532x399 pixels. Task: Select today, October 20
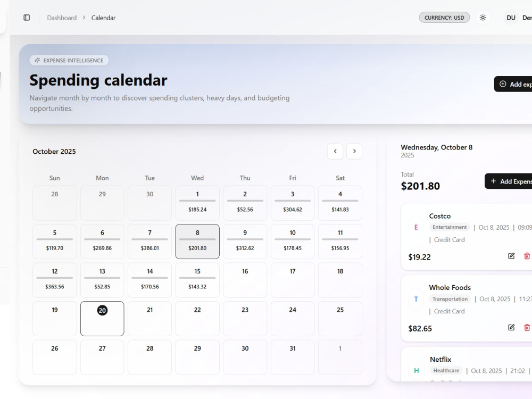(x=102, y=319)
